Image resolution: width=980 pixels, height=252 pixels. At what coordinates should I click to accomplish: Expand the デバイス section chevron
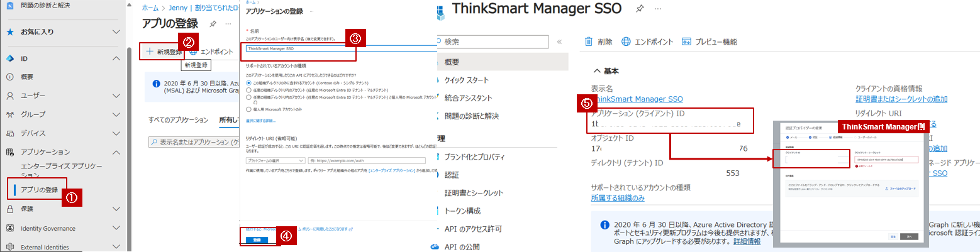[116, 133]
